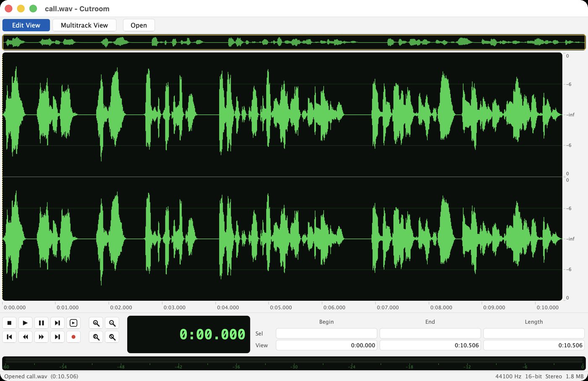Pause the audio with the Pause button
This screenshot has width=588, height=381.
pyautogui.click(x=41, y=323)
